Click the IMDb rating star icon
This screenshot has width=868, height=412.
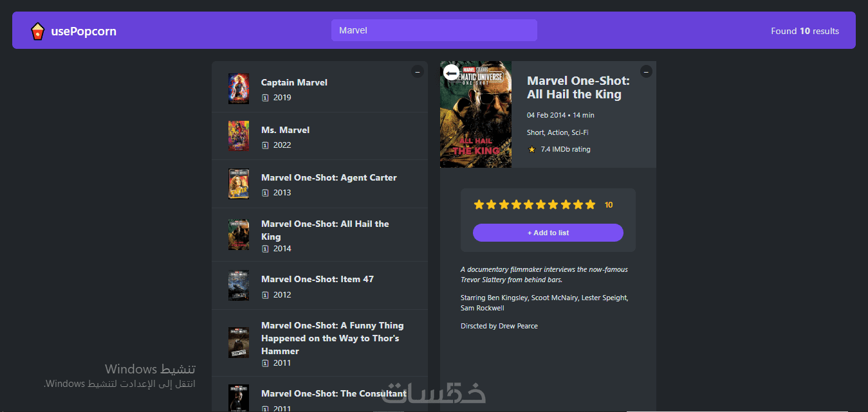tap(531, 149)
